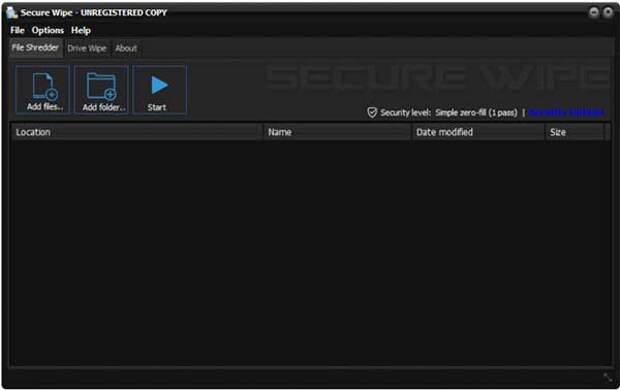
Task: Click the Add files icon button
Action: click(43, 90)
